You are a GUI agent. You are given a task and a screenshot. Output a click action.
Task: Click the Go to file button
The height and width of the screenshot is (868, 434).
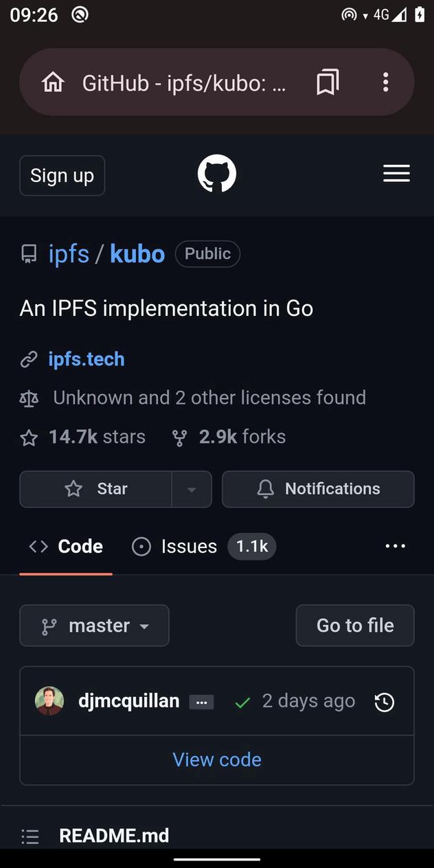[354, 626]
